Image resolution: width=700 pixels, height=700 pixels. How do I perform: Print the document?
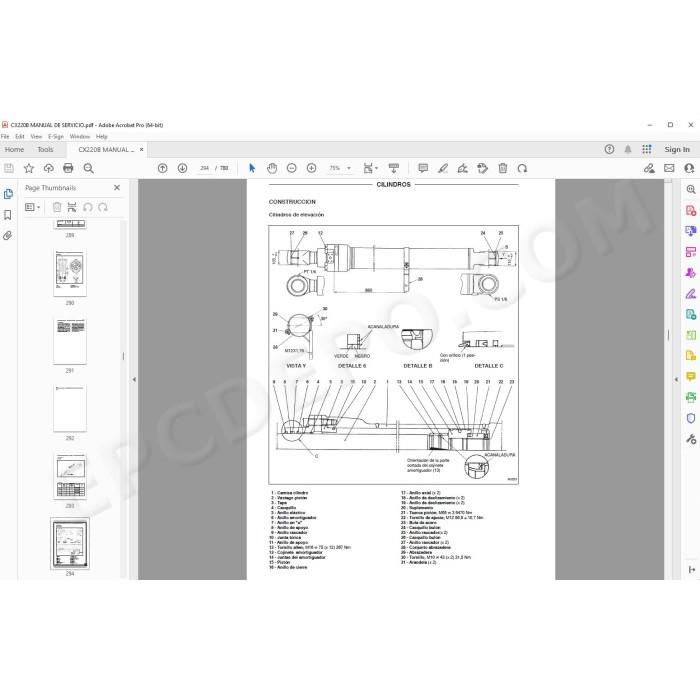click(x=68, y=168)
